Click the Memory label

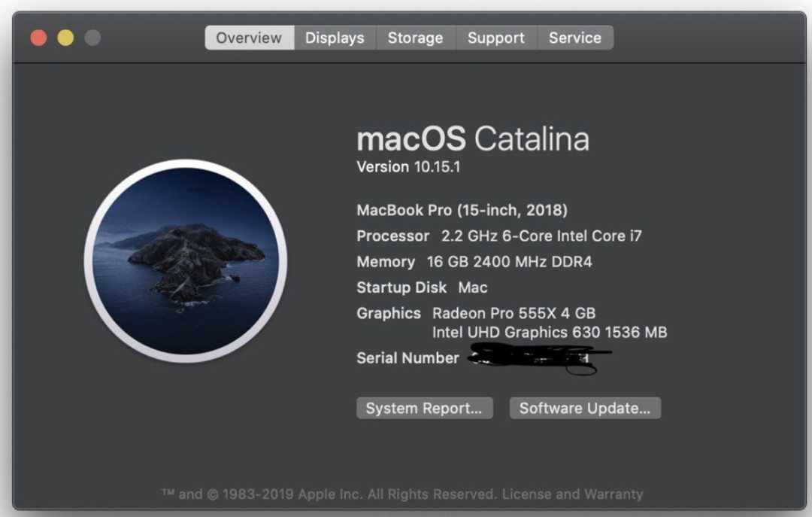[386, 262]
